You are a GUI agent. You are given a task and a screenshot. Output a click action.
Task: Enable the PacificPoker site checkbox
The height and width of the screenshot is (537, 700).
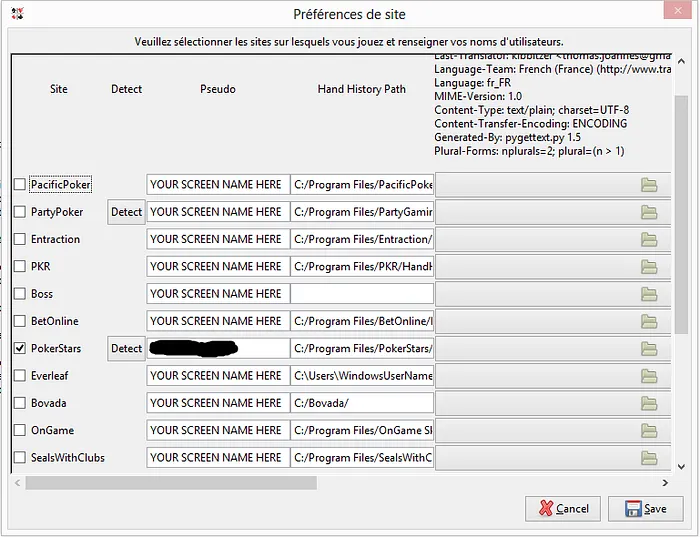[x=20, y=184]
